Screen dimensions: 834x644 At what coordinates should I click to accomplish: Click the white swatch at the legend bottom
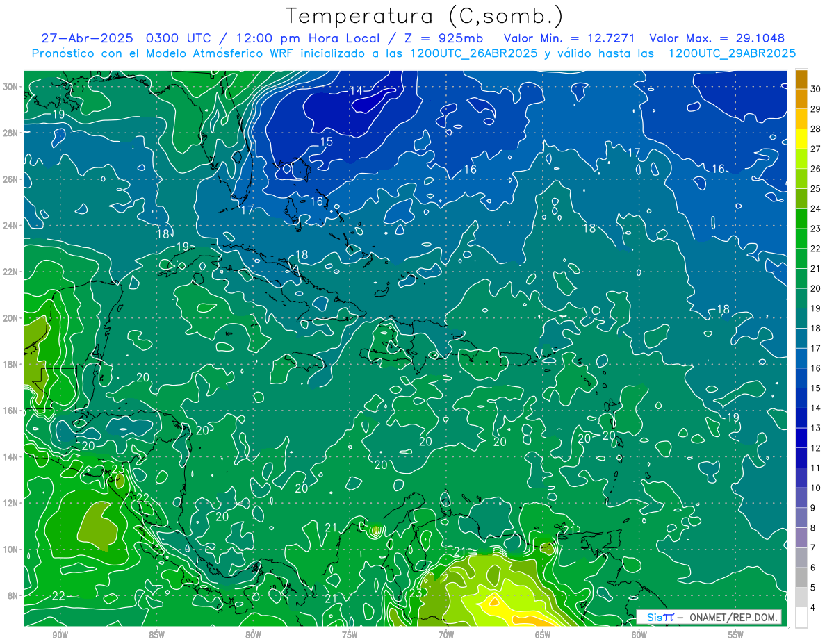801,618
